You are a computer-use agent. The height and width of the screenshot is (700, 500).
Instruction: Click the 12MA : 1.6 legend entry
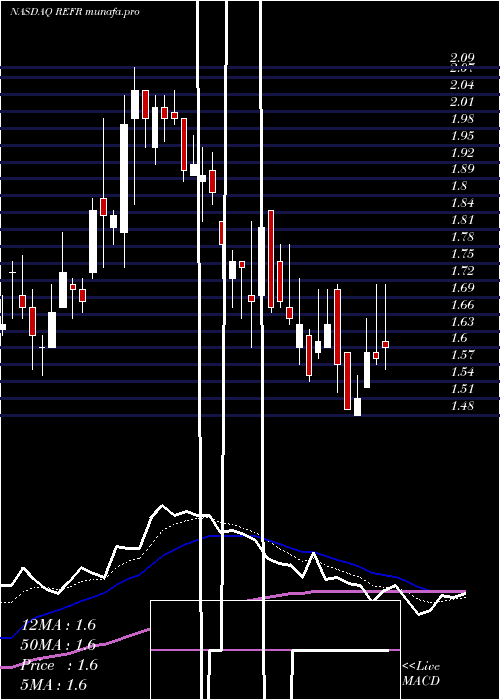[x=59, y=625]
